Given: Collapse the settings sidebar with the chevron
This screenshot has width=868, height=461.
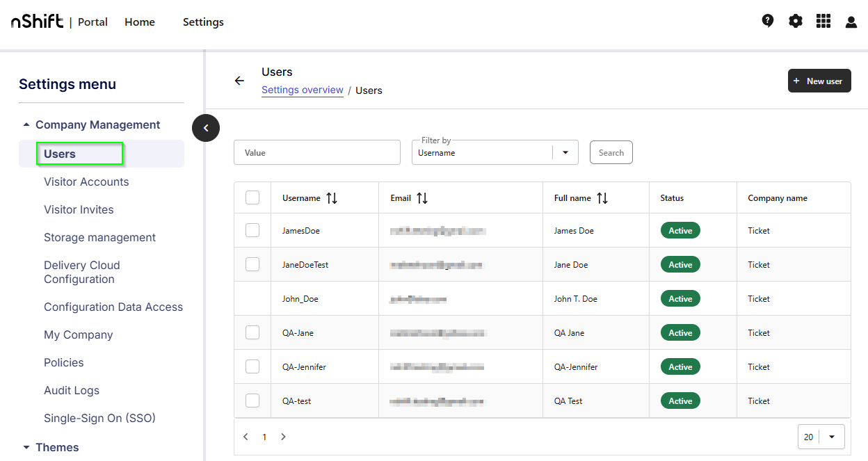Looking at the screenshot, I should (x=206, y=128).
